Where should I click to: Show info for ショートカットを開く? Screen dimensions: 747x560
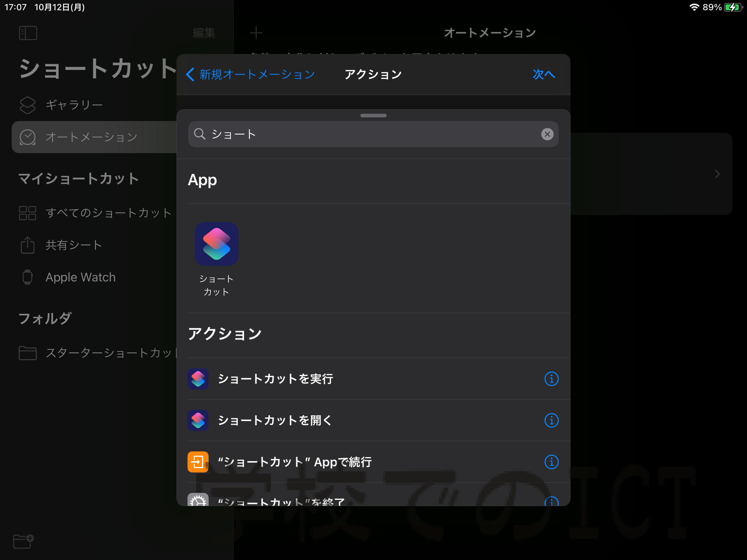pos(551,420)
